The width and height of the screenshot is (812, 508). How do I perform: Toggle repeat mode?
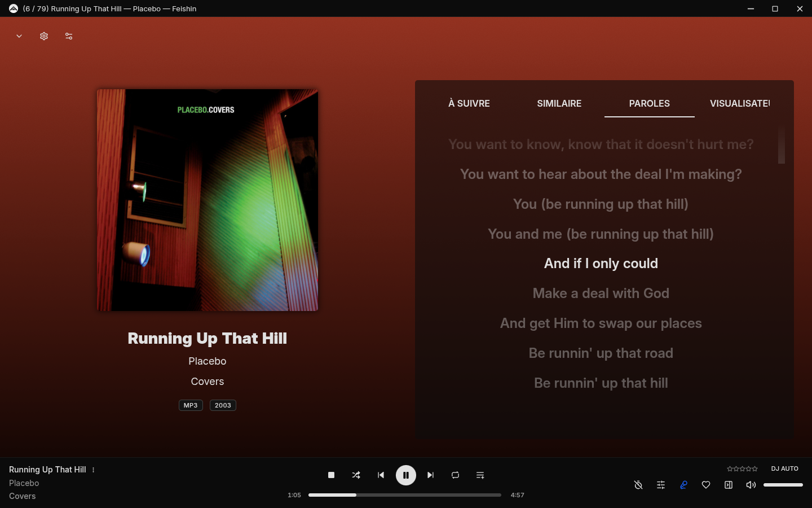(x=456, y=475)
